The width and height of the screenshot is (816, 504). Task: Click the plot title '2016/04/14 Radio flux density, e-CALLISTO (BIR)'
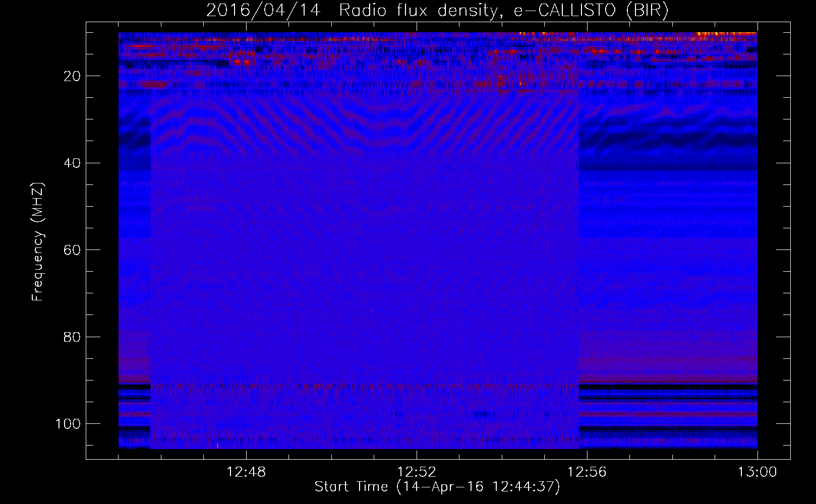pos(437,11)
